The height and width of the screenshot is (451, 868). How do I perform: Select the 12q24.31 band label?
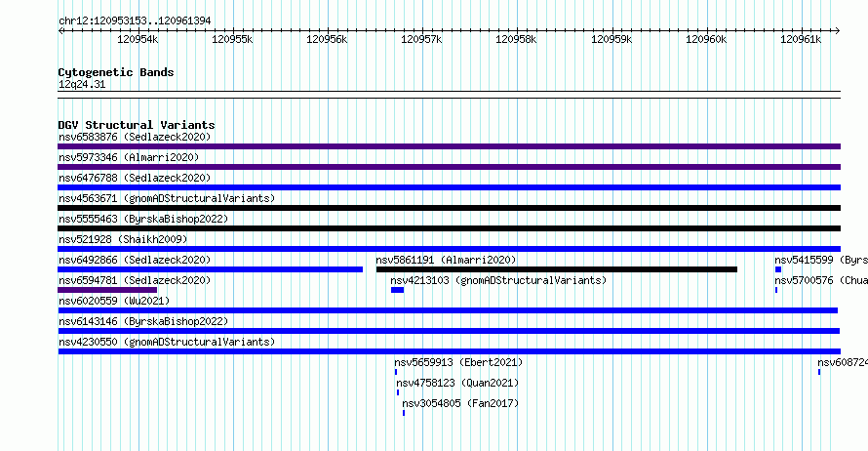click(82, 84)
